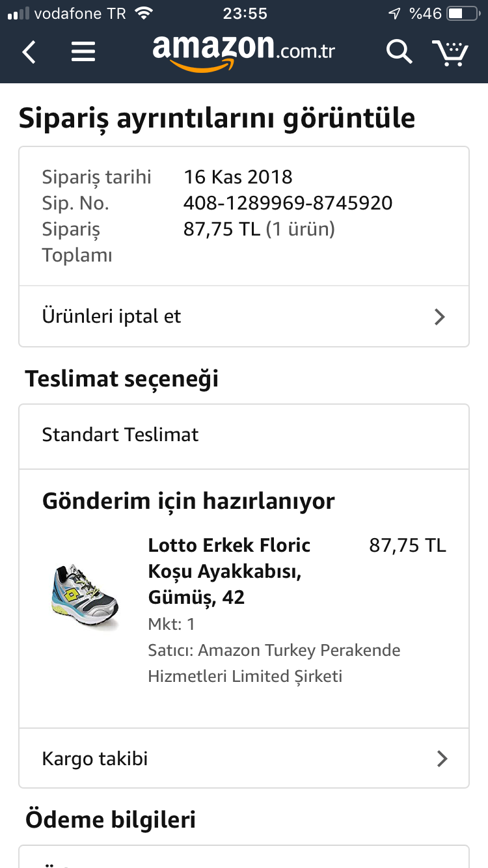Image resolution: width=488 pixels, height=868 pixels.
Task: Tap the clock in status bar
Action: pyautogui.click(x=245, y=14)
